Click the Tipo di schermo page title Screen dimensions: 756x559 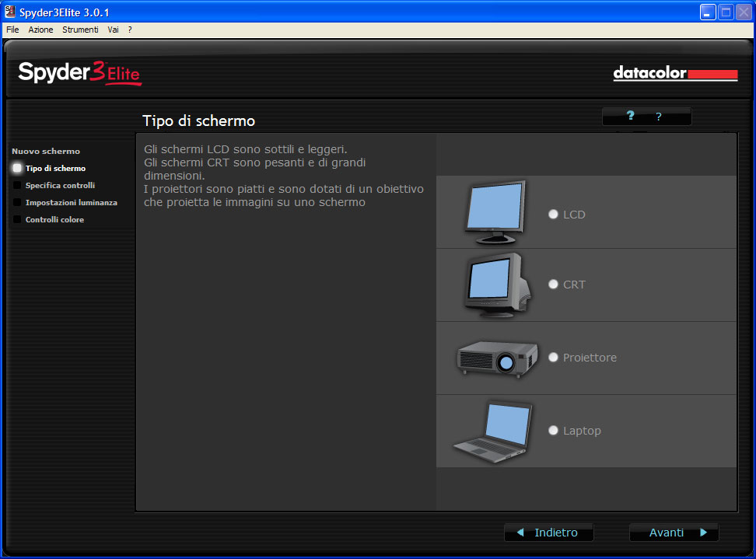pos(198,121)
